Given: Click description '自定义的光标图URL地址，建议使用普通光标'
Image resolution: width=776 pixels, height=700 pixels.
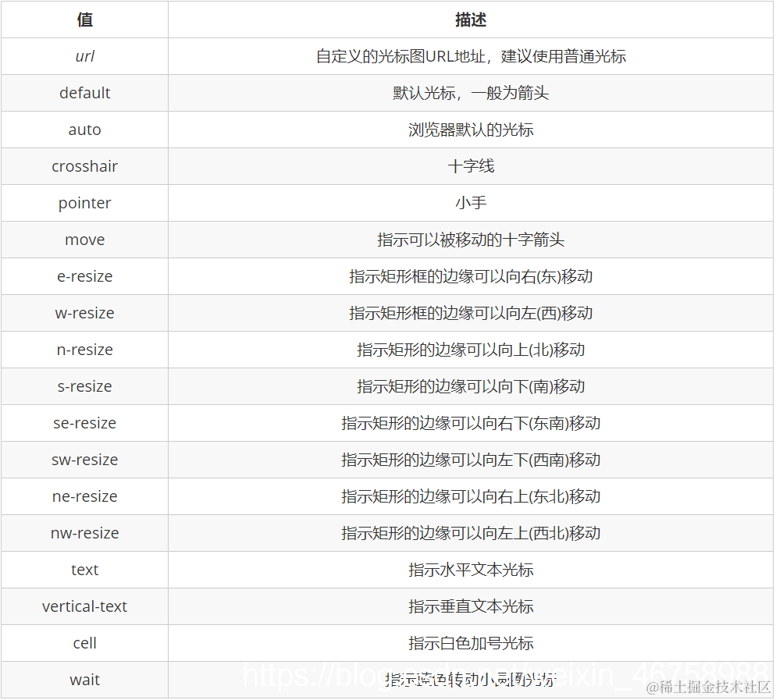Looking at the screenshot, I should tap(471, 56).
